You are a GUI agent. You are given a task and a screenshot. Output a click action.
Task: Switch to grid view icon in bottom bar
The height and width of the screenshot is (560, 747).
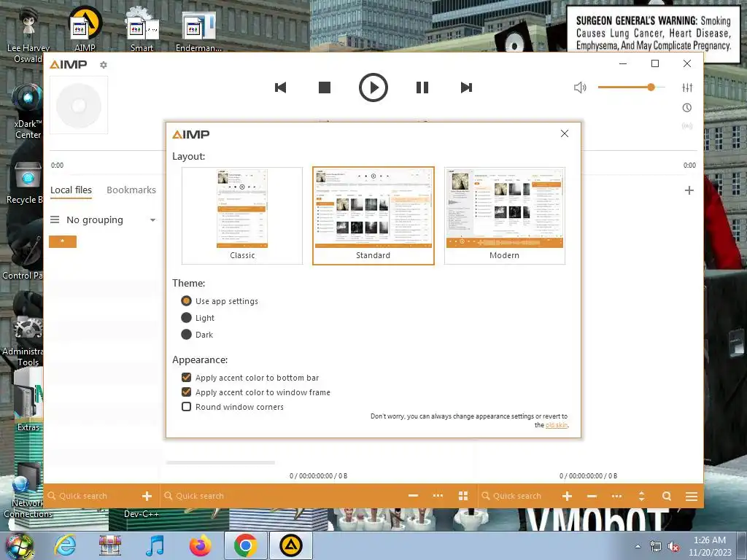click(463, 496)
